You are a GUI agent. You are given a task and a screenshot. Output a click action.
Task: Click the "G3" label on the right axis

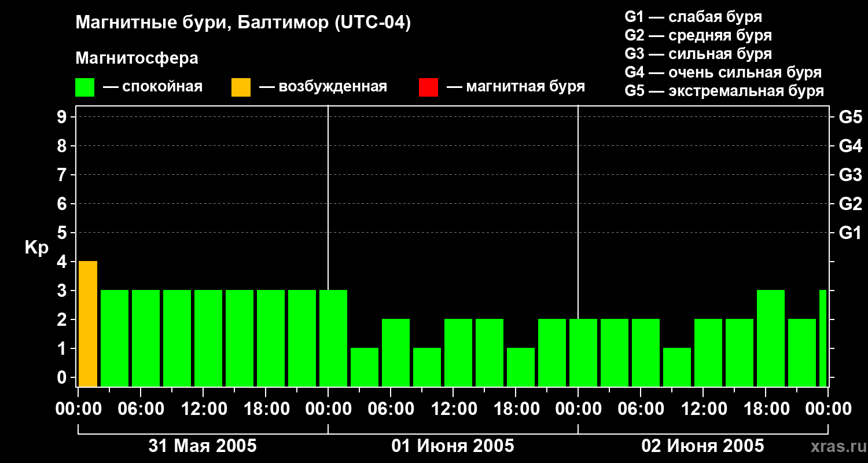[x=850, y=175]
